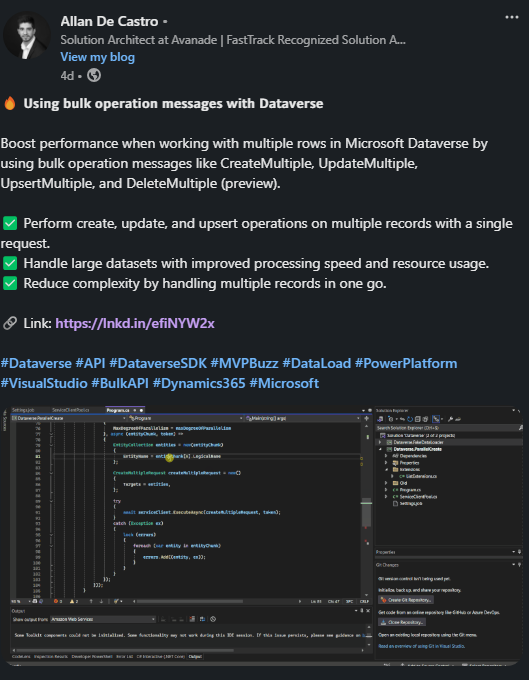Toggle the highlighted Track Active Item icon

point(436,419)
